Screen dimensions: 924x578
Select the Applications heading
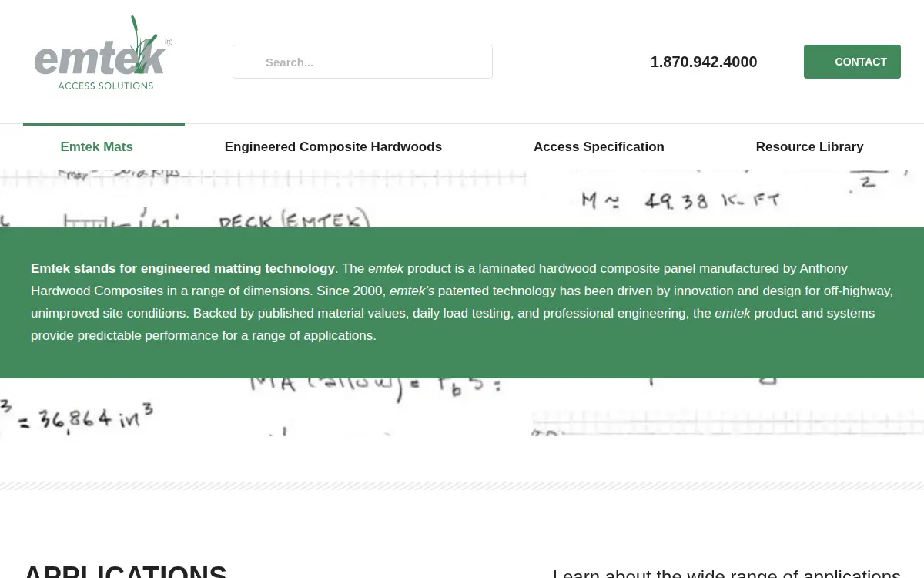click(x=126, y=571)
